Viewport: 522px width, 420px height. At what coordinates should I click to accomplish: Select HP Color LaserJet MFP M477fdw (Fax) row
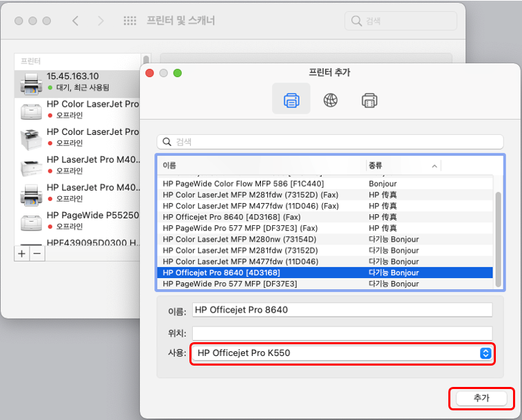point(325,206)
